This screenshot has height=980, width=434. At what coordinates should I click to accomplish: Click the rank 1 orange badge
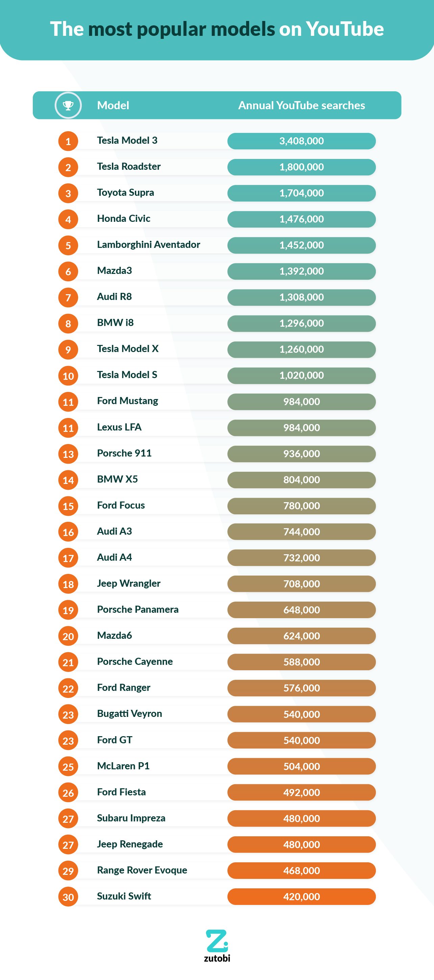(x=68, y=141)
